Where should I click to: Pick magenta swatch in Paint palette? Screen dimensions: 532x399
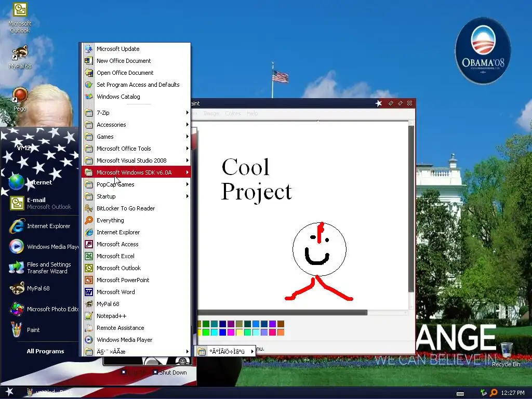[x=231, y=332]
